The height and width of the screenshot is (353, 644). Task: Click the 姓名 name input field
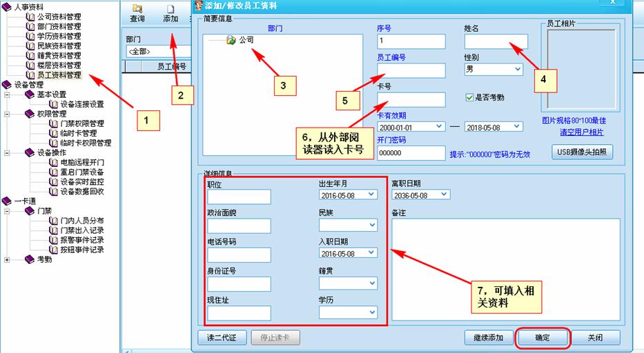[496, 41]
